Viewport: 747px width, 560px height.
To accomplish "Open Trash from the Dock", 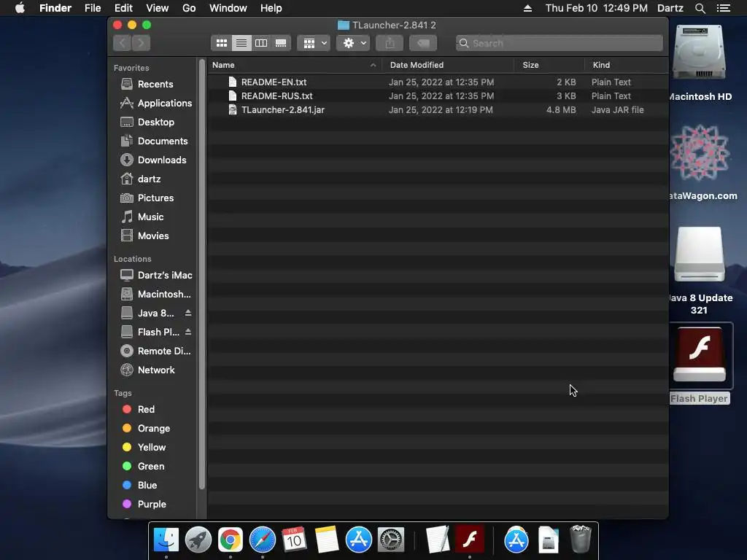I will pyautogui.click(x=581, y=539).
